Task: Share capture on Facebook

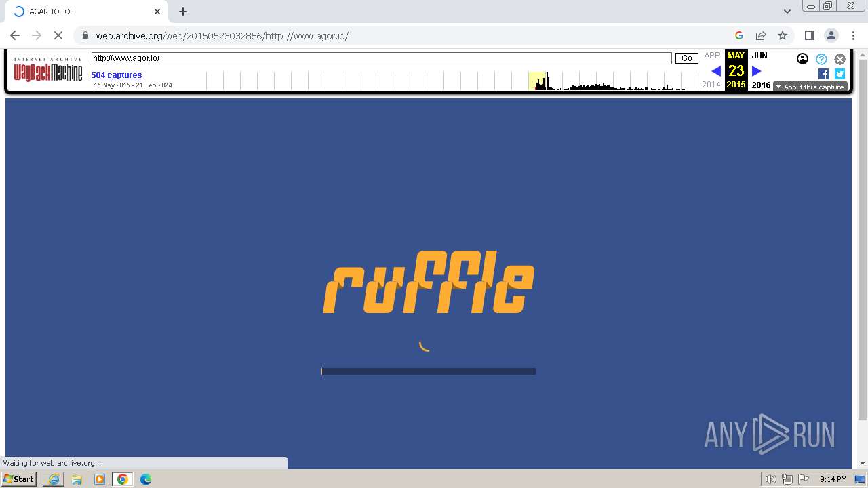Action: click(x=823, y=74)
